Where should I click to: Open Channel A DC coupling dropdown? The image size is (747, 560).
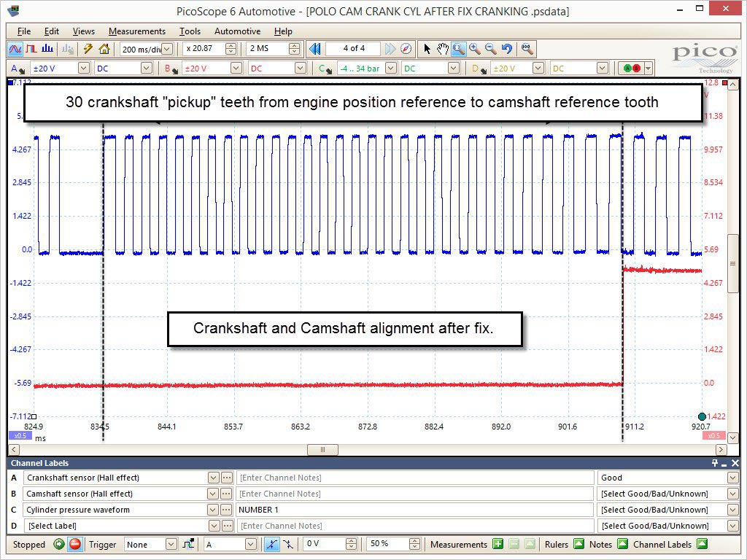coord(146,68)
